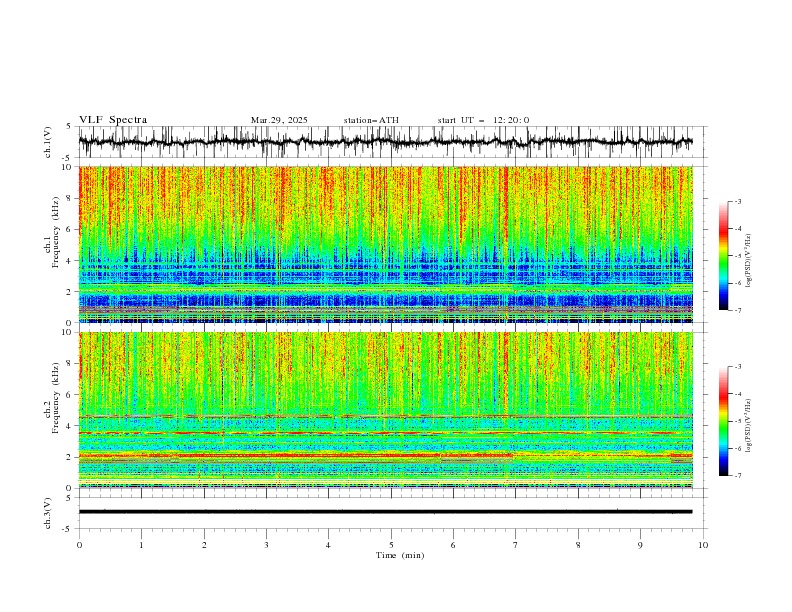This screenshot has width=792, height=612.
Task: Click time axis tick label "0"
Action: [79, 545]
